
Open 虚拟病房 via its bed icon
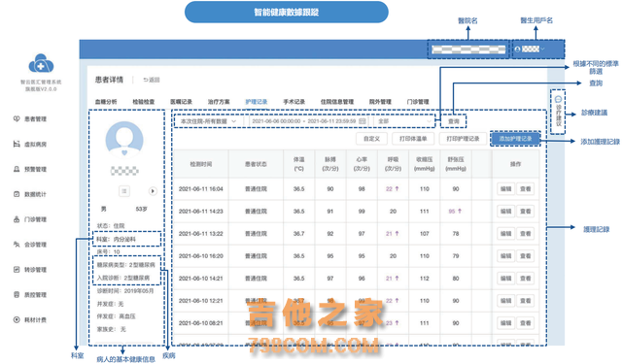point(17,144)
